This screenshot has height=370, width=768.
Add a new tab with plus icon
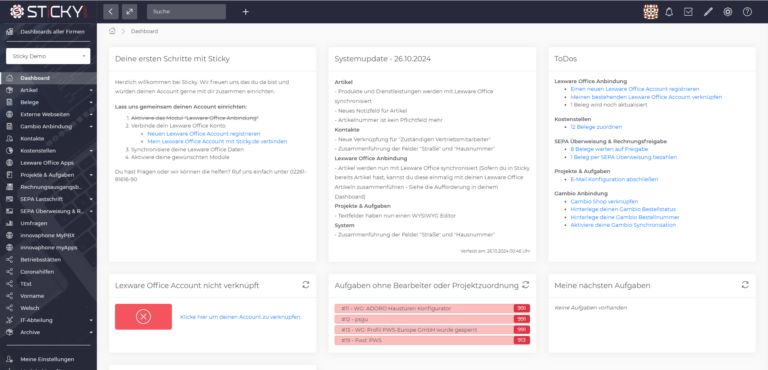(x=246, y=12)
